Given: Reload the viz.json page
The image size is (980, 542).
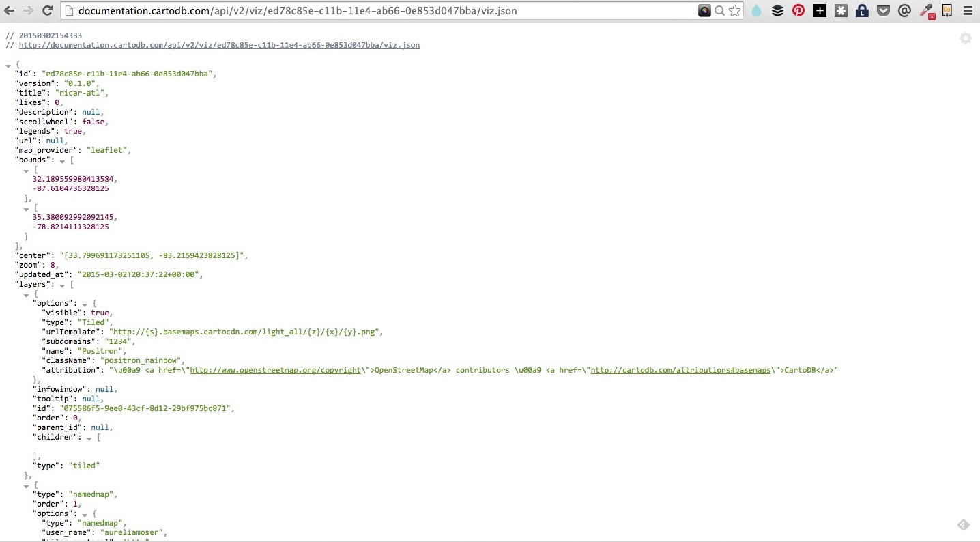Looking at the screenshot, I should (x=47, y=11).
